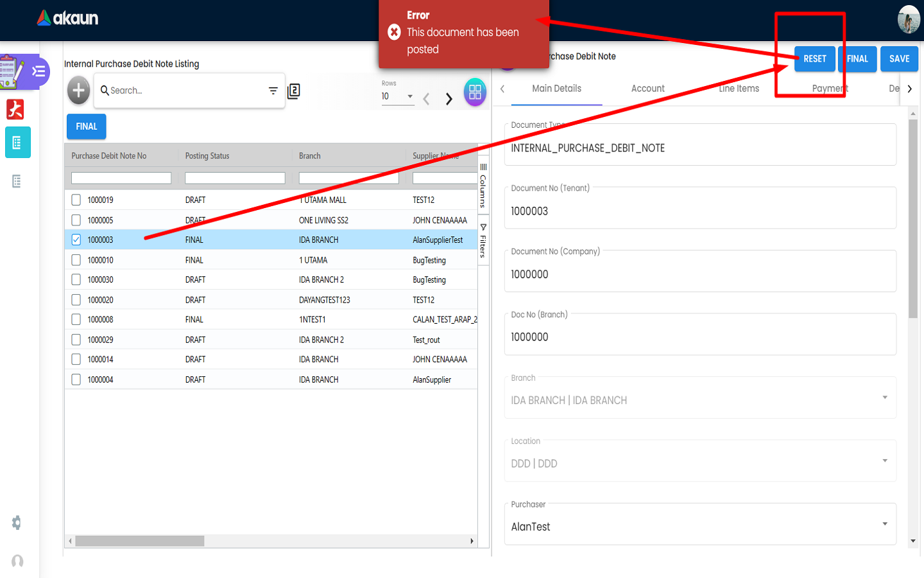Expand the Branch dropdown field
Screen dimensions: 924x578
coord(885,398)
